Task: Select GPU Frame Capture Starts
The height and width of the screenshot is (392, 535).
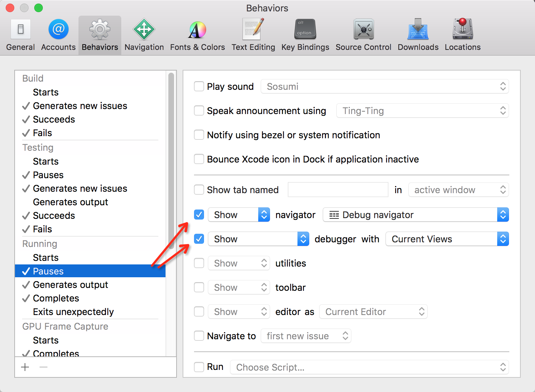Action: (90, 340)
